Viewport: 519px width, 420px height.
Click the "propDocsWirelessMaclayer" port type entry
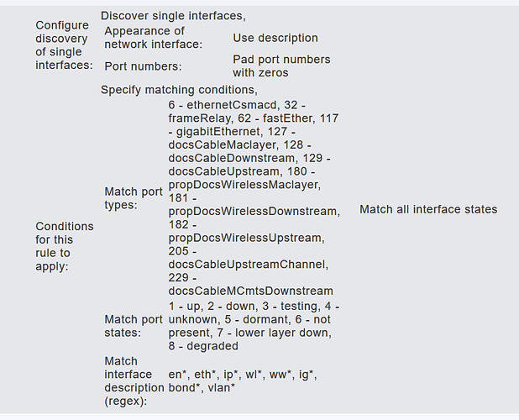245,184
